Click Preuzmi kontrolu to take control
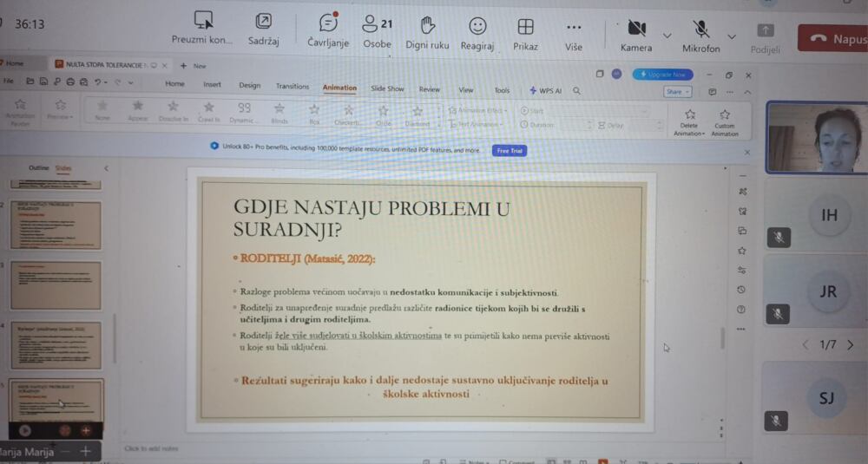 tap(203, 22)
